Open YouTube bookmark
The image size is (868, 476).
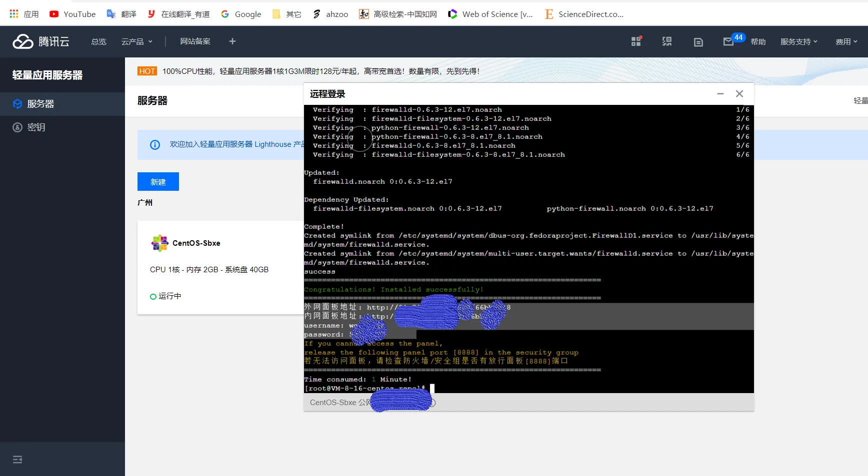point(72,14)
